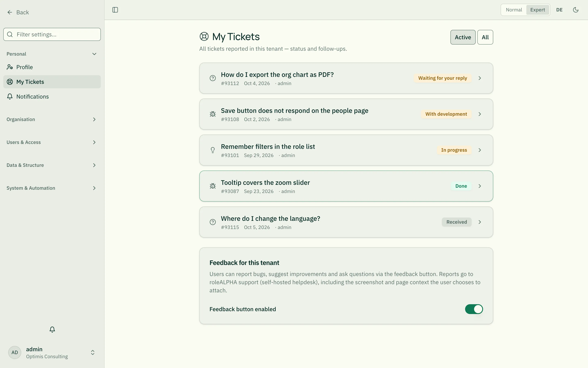
Task: Click the bug icon on ticket #93108
Action: pos(213,114)
